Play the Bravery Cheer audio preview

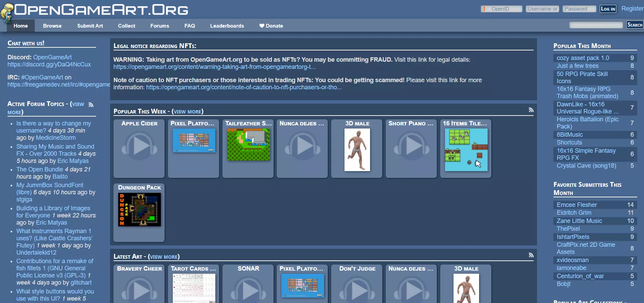pyautogui.click(x=139, y=290)
